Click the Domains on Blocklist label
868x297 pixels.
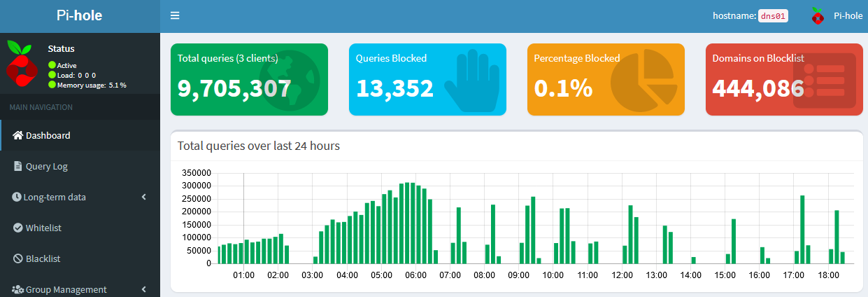(x=758, y=58)
